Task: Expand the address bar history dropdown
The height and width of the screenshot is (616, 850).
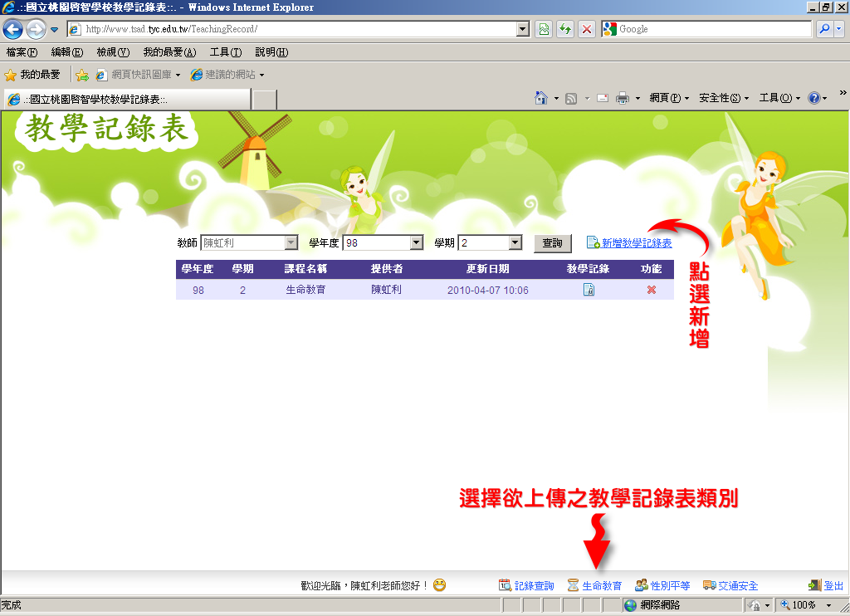Action: pyautogui.click(x=523, y=29)
